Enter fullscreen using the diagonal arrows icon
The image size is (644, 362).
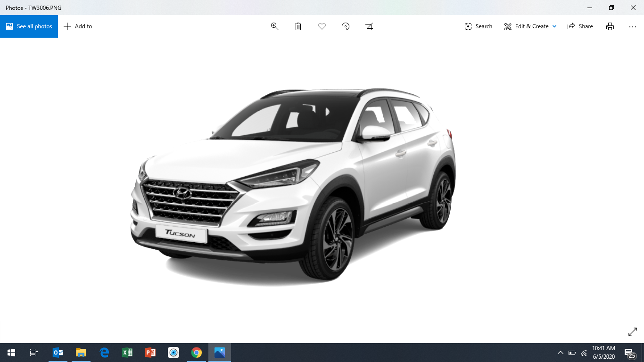coord(633,332)
